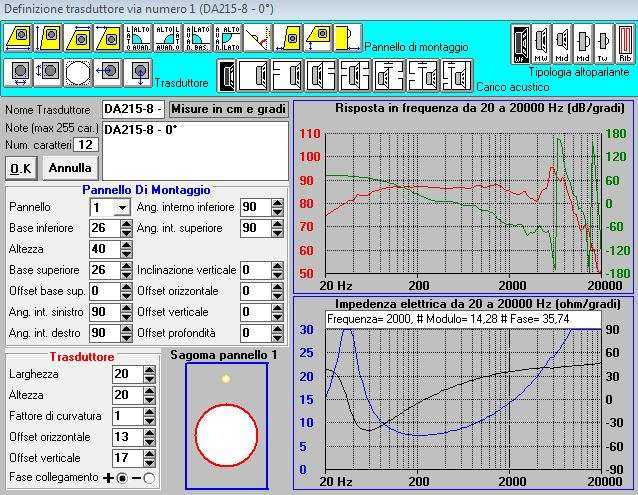
Task: Increase Ang. int. destro value
Action: coord(126,329)
